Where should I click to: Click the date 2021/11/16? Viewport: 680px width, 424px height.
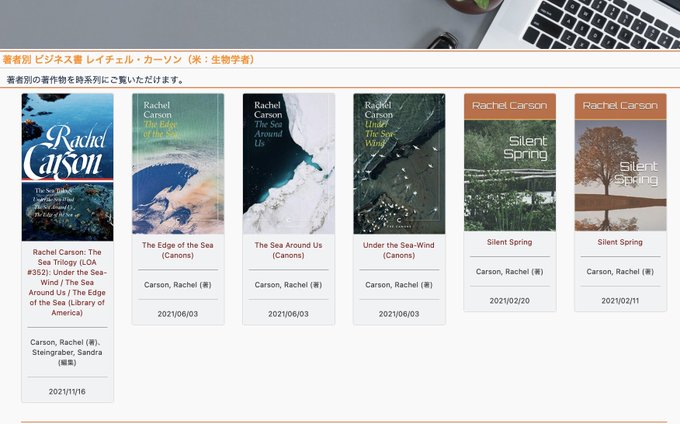pyautogui.click(x=67, y=391)
